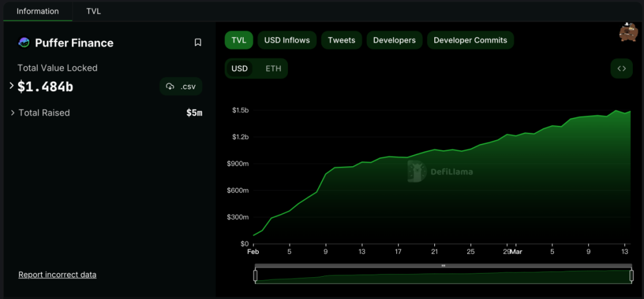Toggle Developer Commits chart series
The height and width of the screenshot is (299, 644).
click(x=470, y=40)
